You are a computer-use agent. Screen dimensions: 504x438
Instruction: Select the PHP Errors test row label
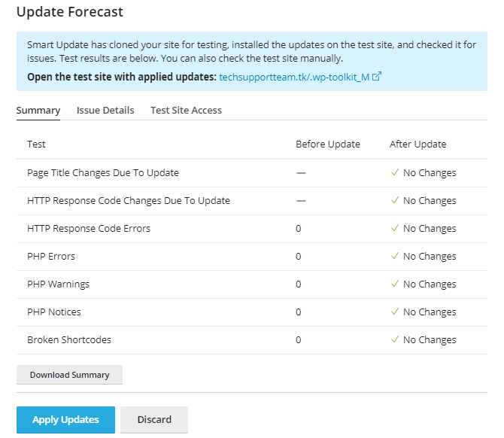click(51, 256)
